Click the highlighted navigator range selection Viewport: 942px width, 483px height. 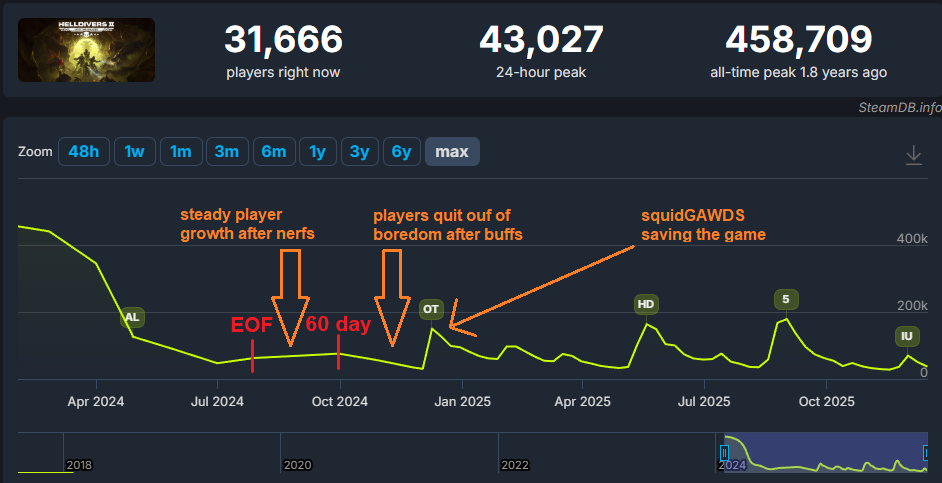pos(825,453)
